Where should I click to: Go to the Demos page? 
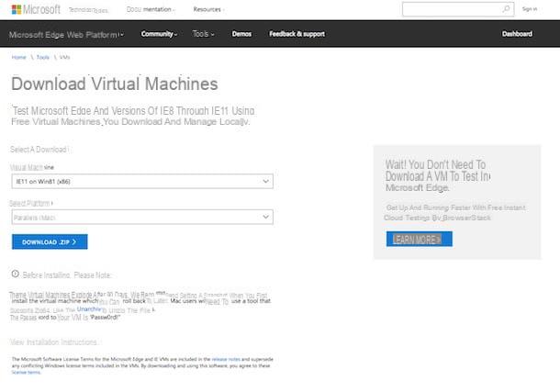click(x=241, y=34)
